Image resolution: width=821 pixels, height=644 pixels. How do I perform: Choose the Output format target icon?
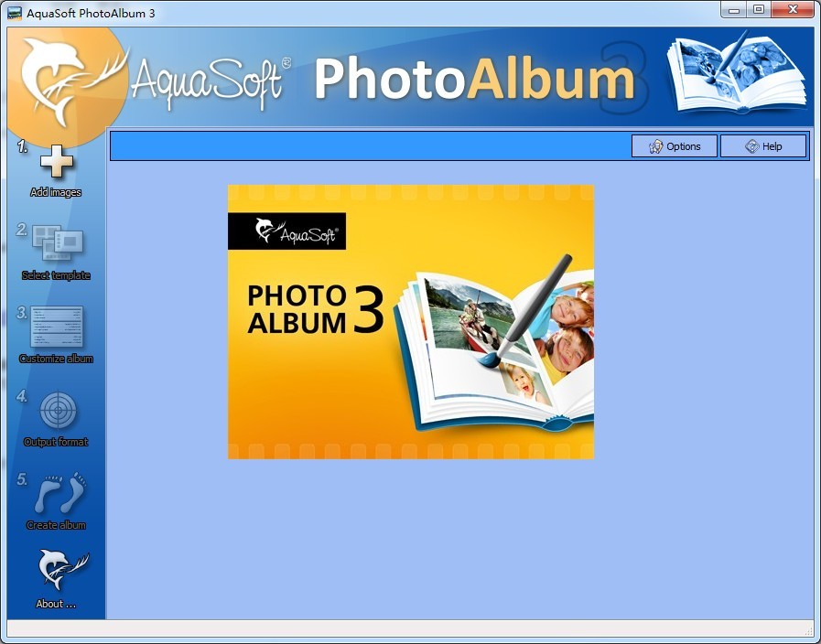pyautogui.click(x=58, y=411)
